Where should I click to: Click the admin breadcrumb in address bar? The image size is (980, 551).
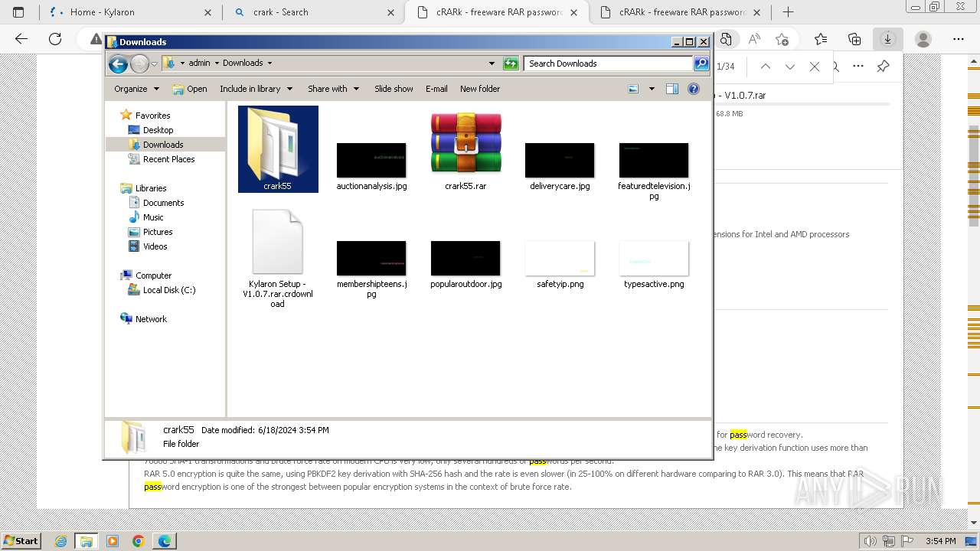199,64
